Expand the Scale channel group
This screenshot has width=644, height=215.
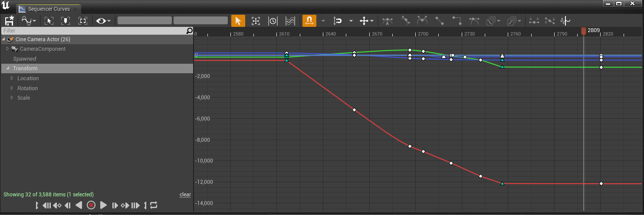(12, 98)
